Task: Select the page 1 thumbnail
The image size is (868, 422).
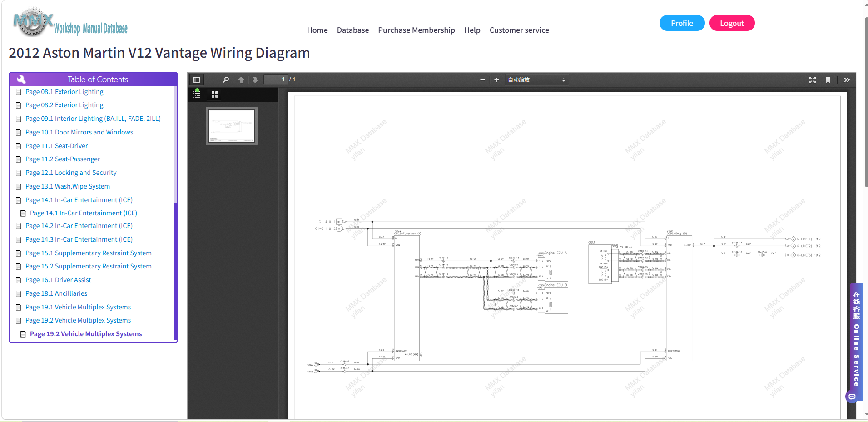Action: (232, 126)
